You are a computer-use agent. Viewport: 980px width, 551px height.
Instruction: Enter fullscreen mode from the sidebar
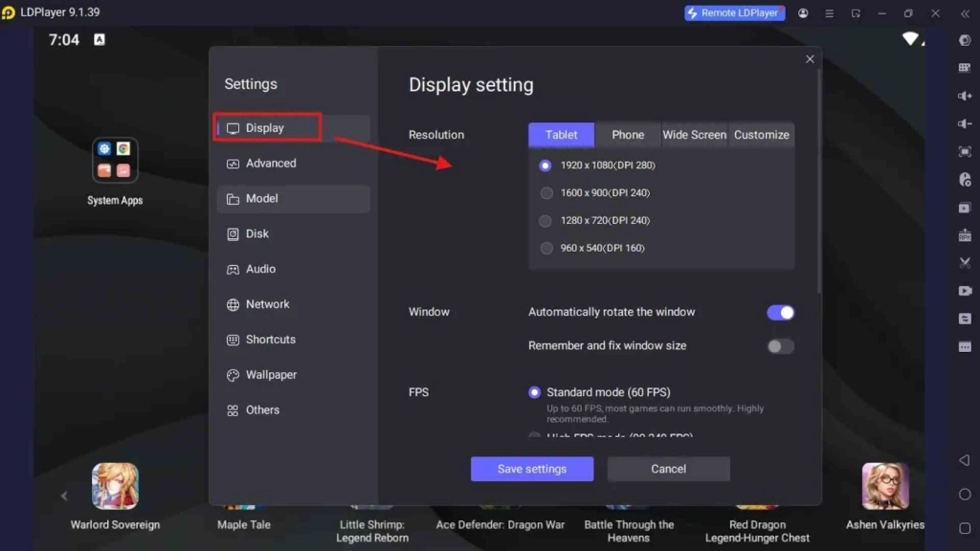click(966, 151)
